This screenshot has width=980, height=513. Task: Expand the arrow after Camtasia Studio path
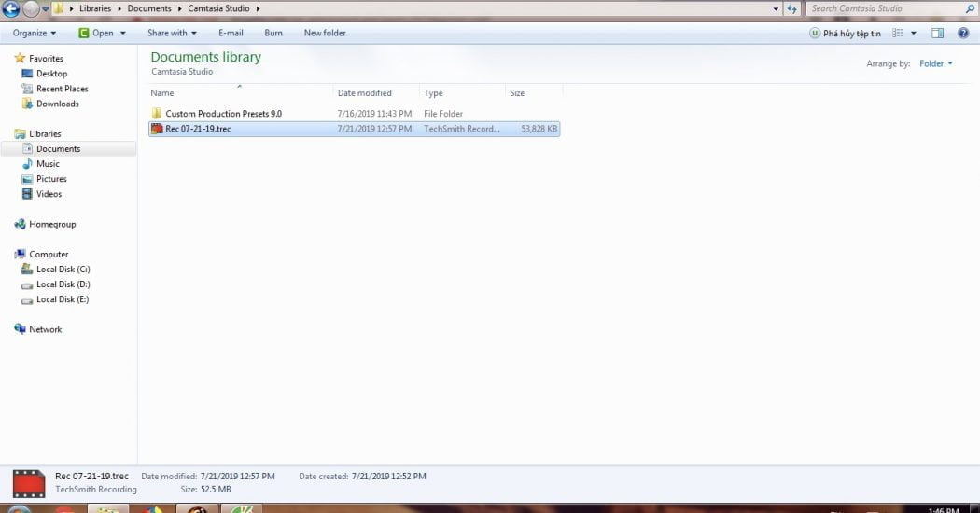tap(258, 8)
